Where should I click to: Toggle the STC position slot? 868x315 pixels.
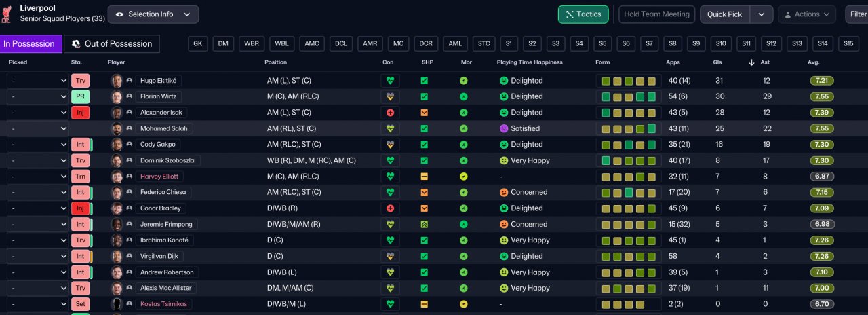[484, 43]
